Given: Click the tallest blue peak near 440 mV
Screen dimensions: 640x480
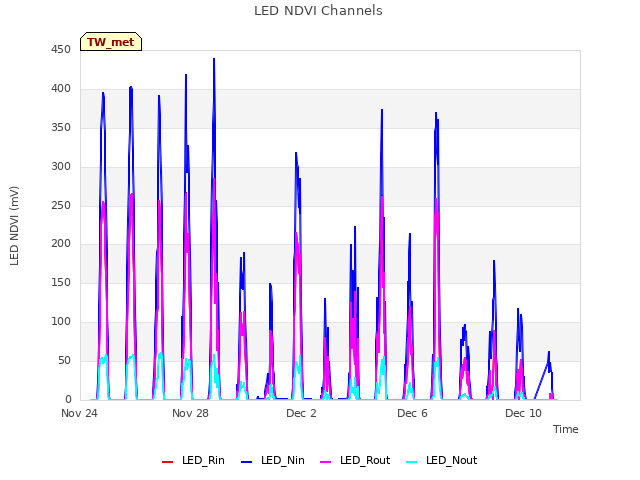Looking at the screenshot, I should (x=214, y=60).
